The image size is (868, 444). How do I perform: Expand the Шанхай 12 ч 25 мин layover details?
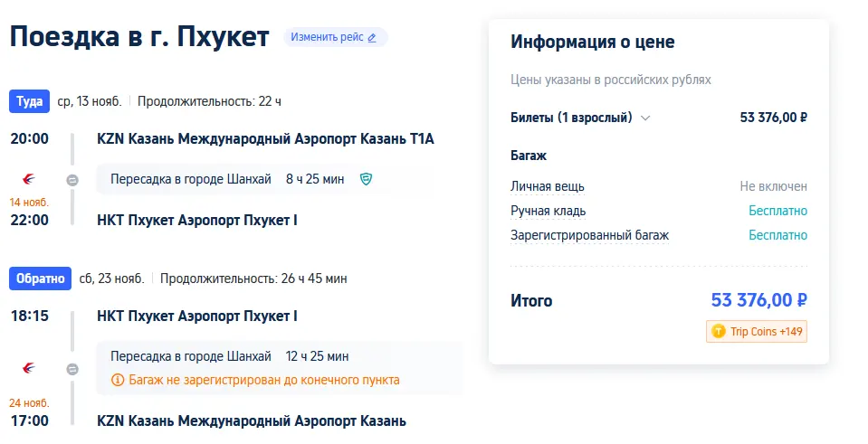229,356
